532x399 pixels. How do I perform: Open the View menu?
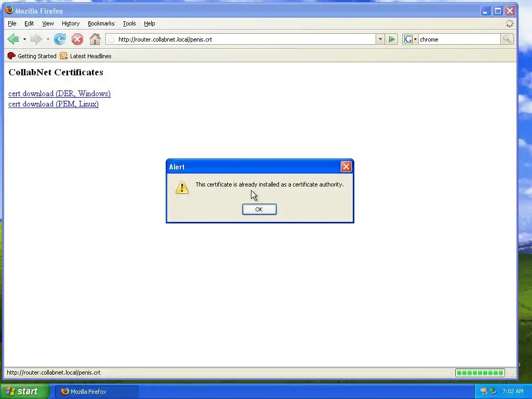coord(48,23)
